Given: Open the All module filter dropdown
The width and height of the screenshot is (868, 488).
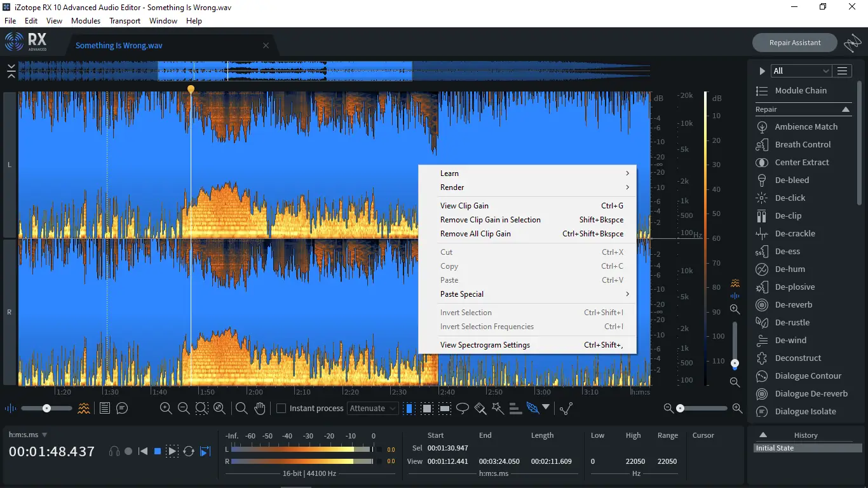Looking at the screenshot, I should pos(801,71).
